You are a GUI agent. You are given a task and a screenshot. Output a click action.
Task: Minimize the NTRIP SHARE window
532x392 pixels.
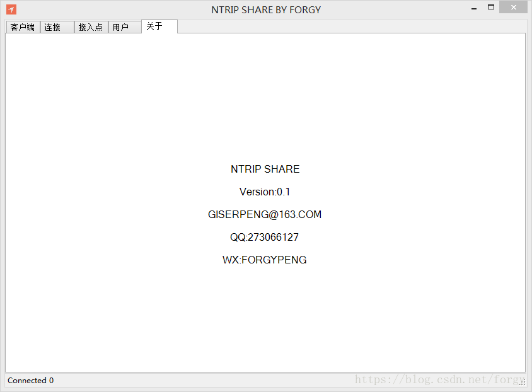474,8
